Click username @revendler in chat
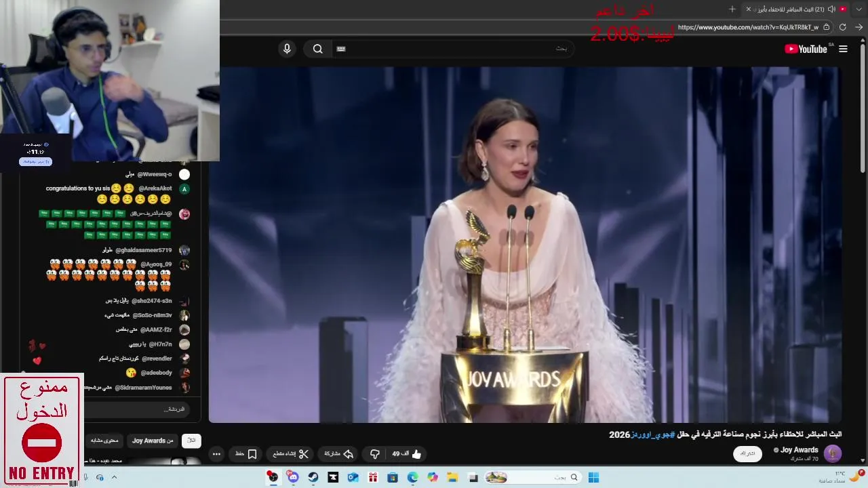The image size is (868, 488). tap(157, 359)
